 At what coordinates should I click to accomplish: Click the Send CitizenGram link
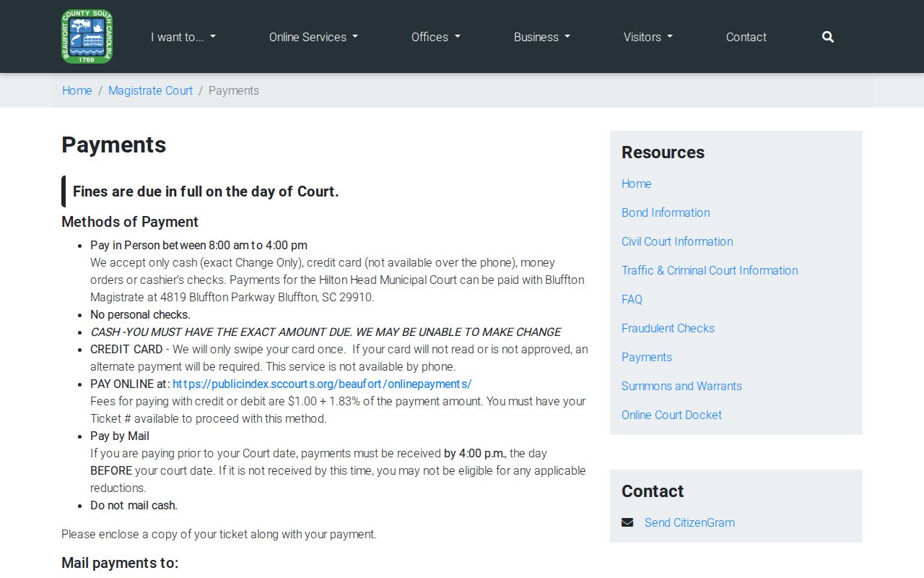click(x=689, y=522)
